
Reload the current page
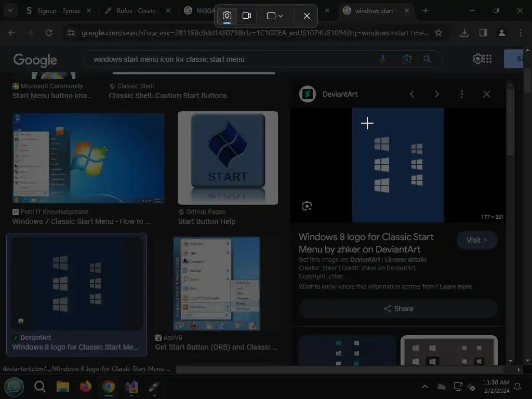[49, 33]
